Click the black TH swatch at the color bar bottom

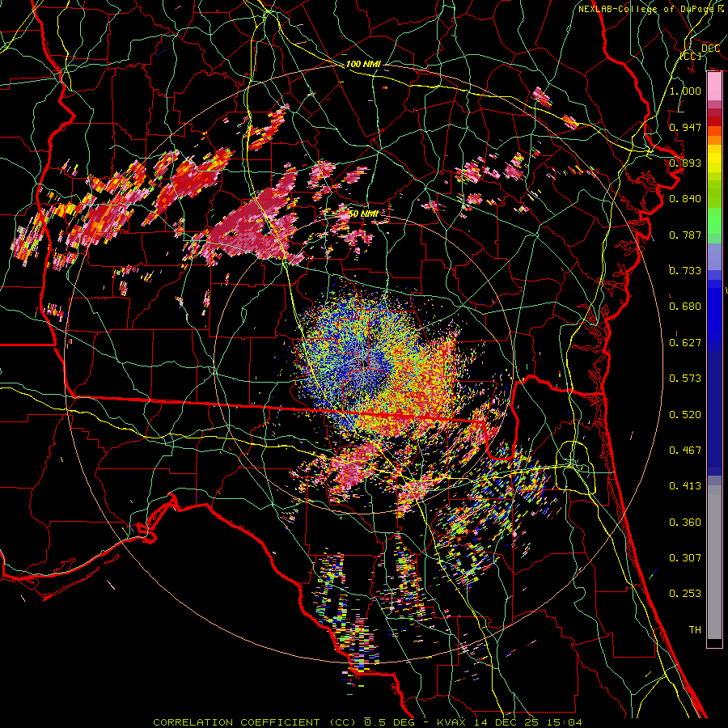tap(714, 642)
